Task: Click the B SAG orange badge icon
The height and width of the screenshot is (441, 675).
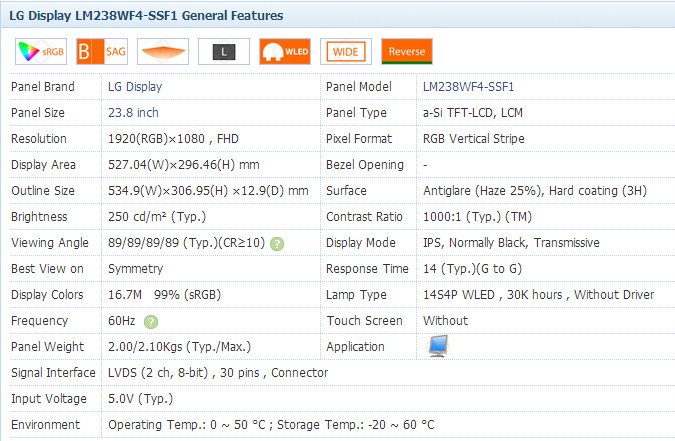Action: click(102, 51)
